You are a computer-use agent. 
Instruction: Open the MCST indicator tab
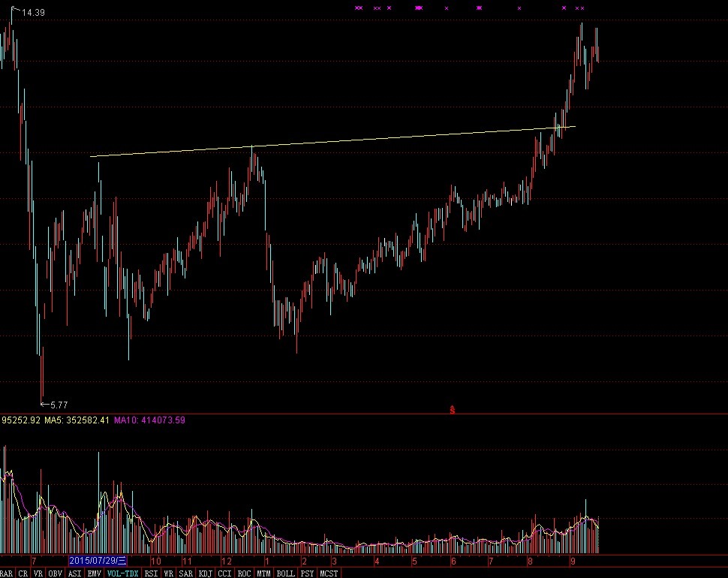pos(329,573)
